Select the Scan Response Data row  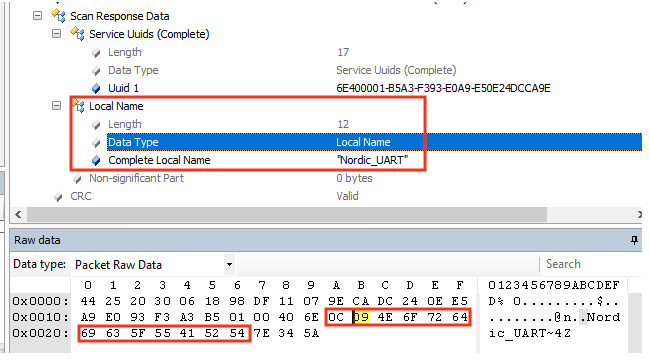(120, 16)
